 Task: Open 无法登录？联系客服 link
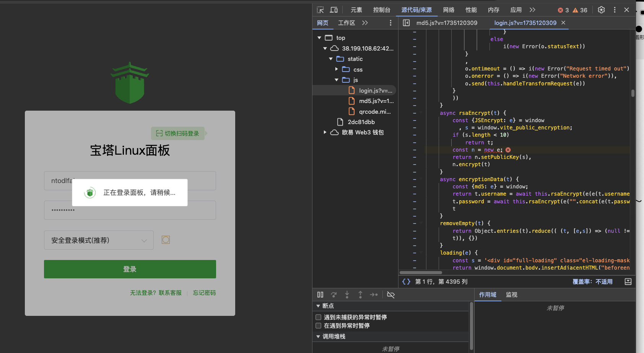[156, 293]
